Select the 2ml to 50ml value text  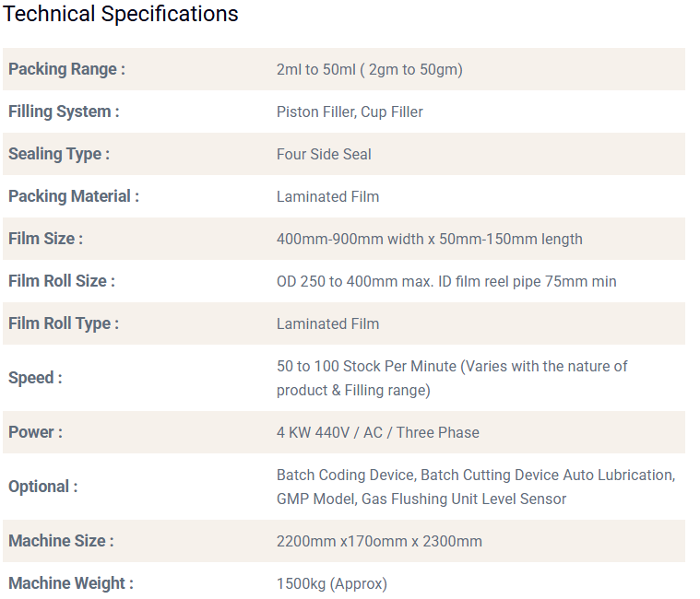369,69
